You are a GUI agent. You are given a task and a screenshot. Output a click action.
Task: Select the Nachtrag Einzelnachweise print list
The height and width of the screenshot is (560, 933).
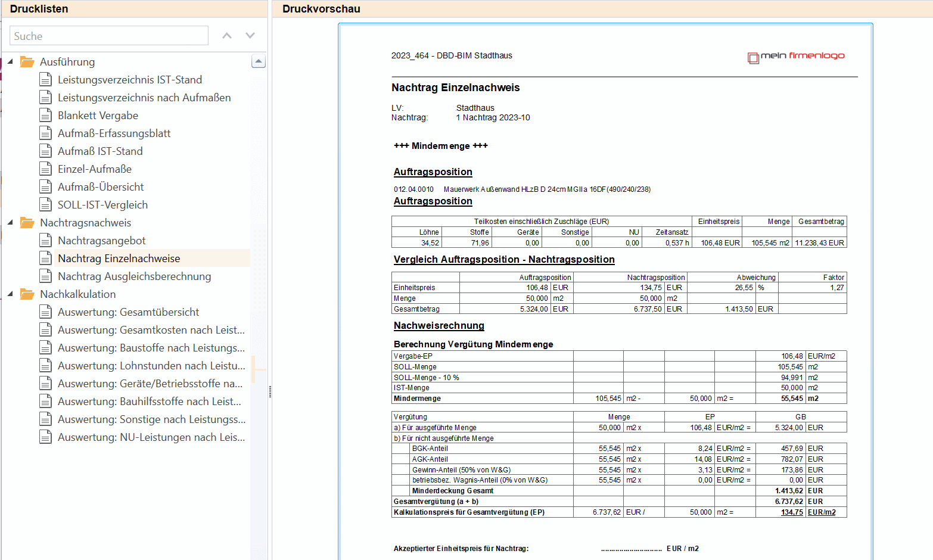119,259
